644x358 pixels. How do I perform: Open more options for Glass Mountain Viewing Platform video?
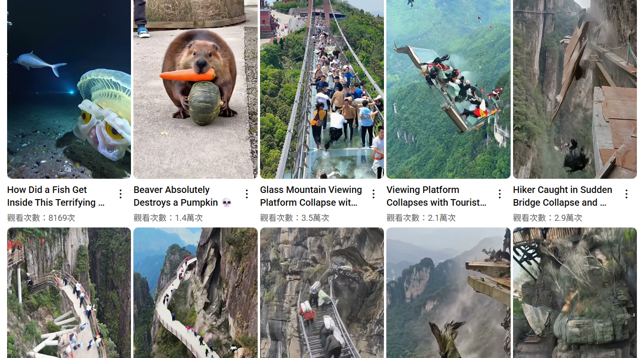click(374, 194)
